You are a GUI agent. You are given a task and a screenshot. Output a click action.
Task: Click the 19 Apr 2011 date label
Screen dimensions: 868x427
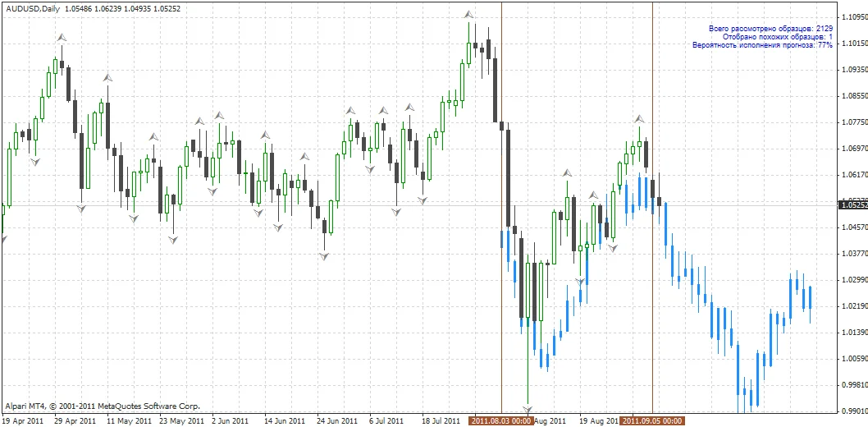[x=23, y=421]
